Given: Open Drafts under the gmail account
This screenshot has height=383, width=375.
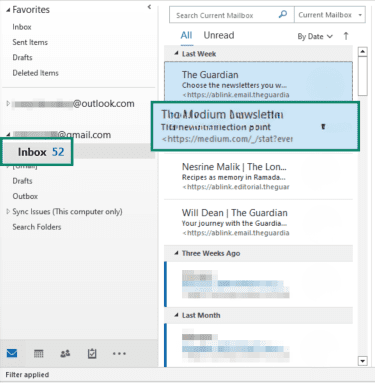Looking at the screenshot, I should click(x=22, y=181).
